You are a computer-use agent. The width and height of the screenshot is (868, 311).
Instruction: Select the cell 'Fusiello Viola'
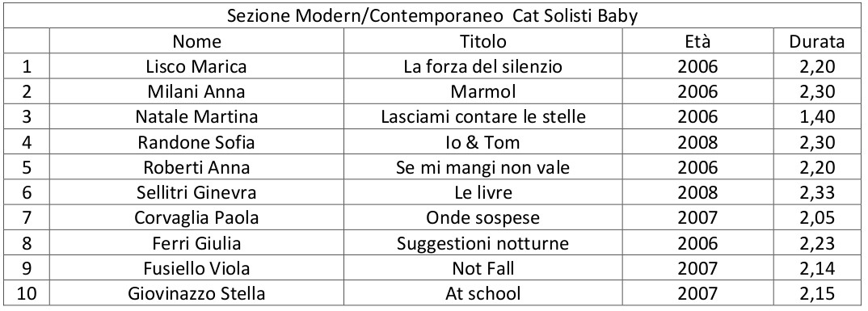pyautogui.click(x=196, y=268)
